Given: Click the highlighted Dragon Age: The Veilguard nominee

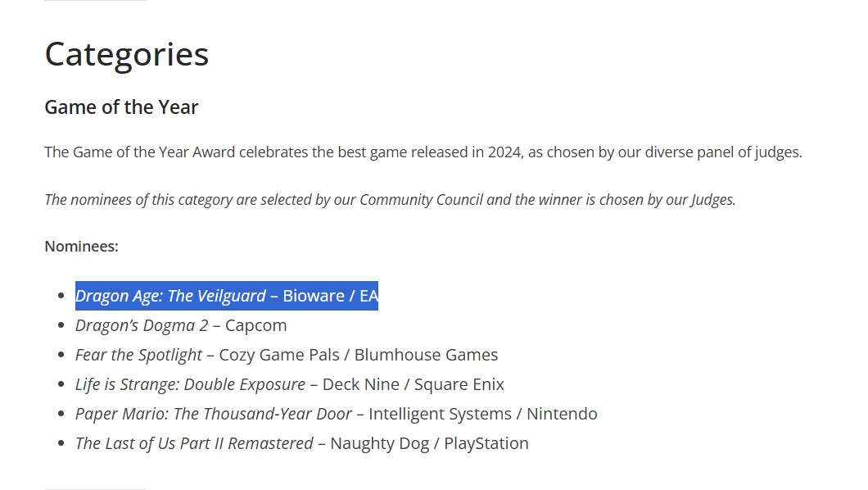Looking at the screenshot, I should pyautogui.click(x=226, y=296).
